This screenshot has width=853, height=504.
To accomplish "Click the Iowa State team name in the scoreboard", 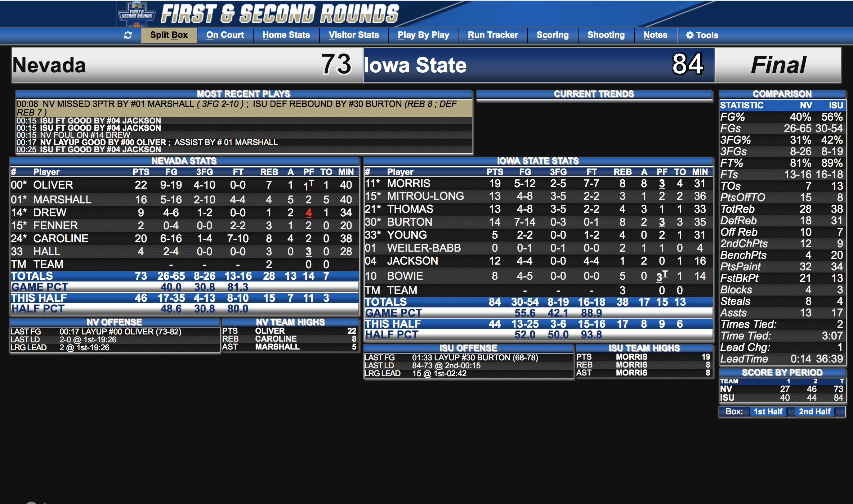I will [x=415, y=65].
